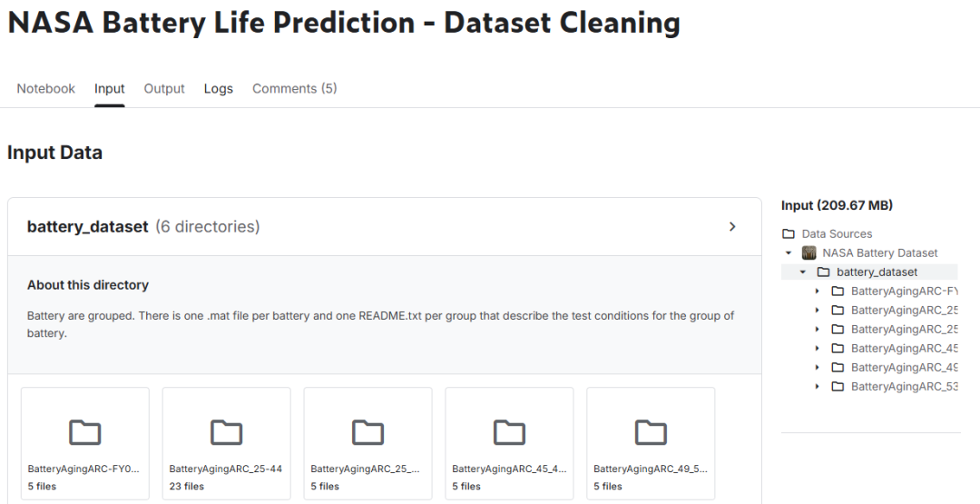Click the battery_dataset folder icon in tree
Image resolution: width=980 pixels, height=504 pixels.
(823, 272)
